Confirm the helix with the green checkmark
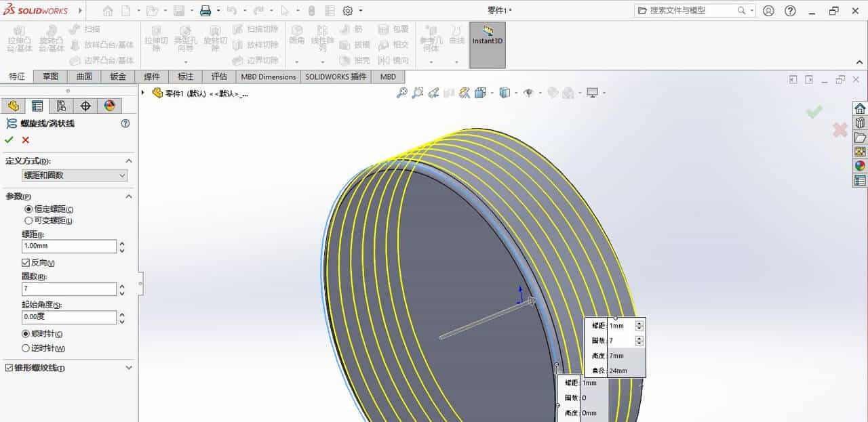The width and height of the screenshot is (868, 422). [9, 140]
